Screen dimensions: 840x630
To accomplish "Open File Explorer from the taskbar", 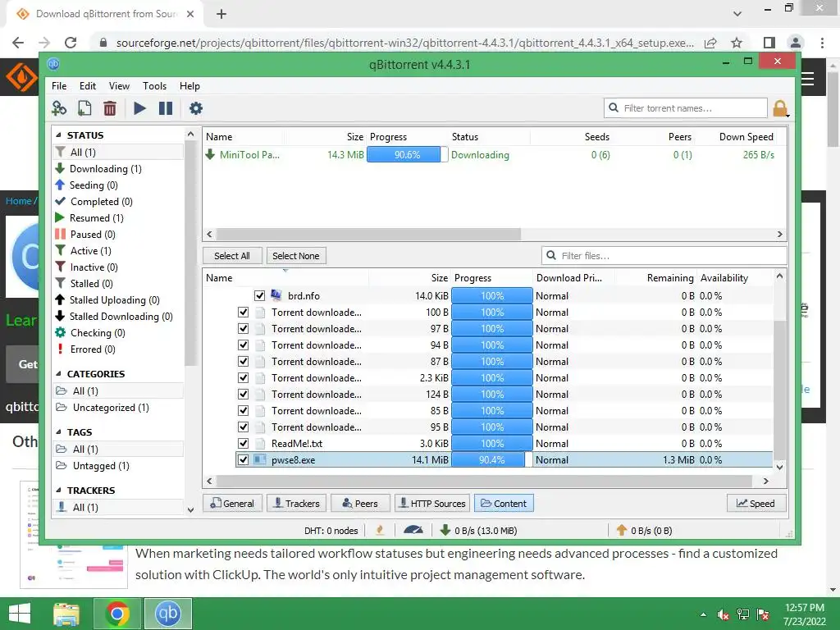I will coord(67,614).
